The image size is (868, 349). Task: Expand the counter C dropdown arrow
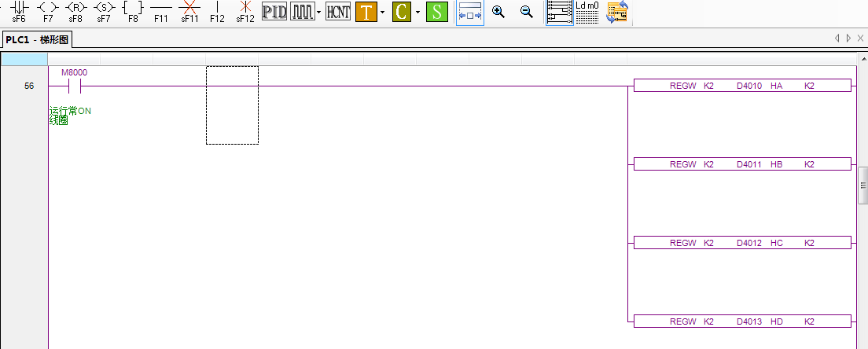[x=417, y=12]
